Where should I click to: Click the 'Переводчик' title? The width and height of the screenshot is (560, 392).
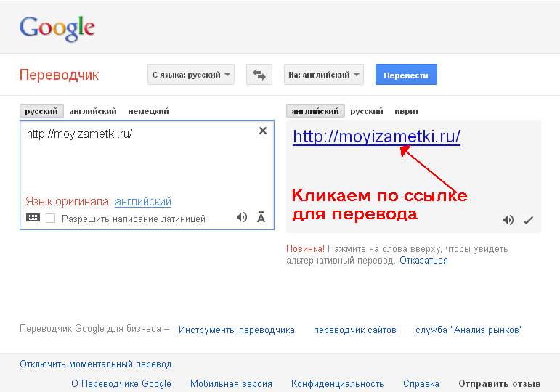pyautogui.click(x=60, y=75)
